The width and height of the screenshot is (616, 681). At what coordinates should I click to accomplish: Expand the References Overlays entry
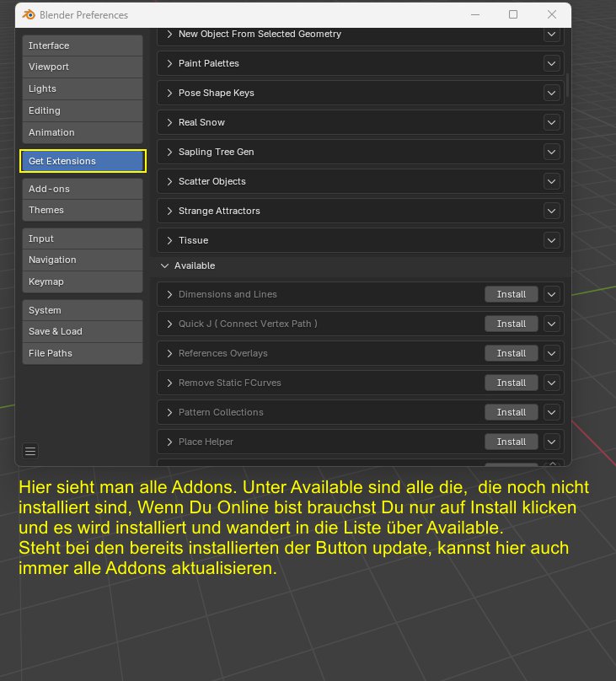pyautogui.click(x=169, y=353)
